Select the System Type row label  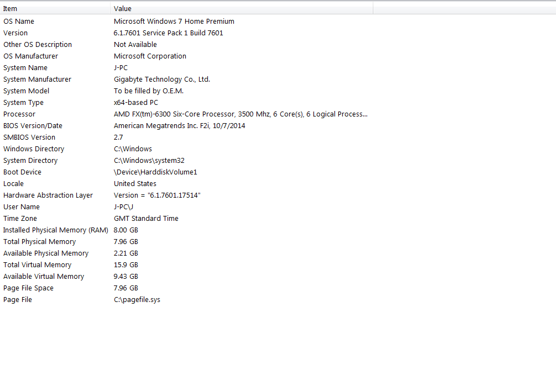point(23,103)
